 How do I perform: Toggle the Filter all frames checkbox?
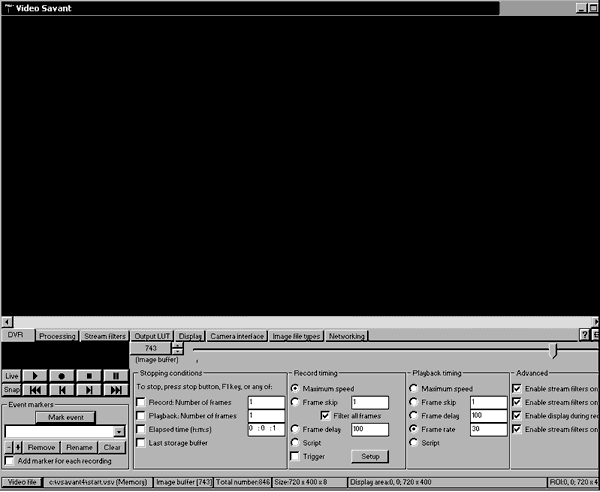326,415
